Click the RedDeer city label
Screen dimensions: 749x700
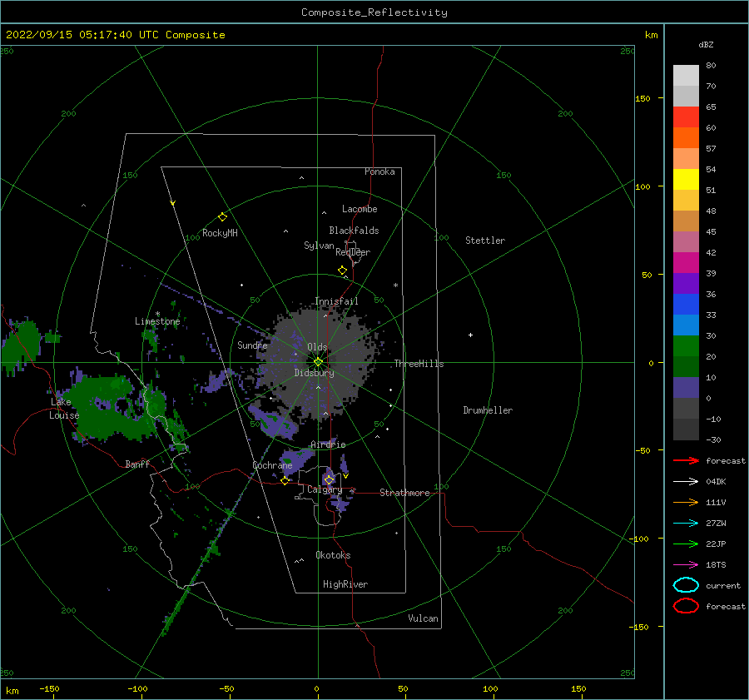click(x=353, y=252)
